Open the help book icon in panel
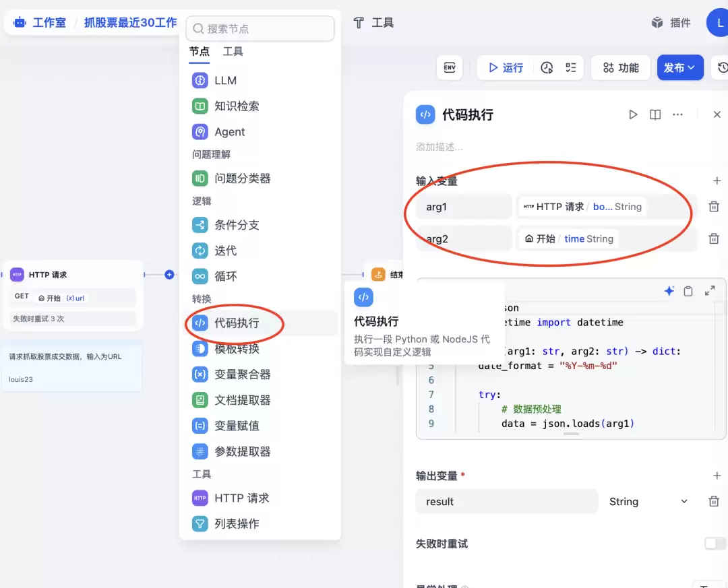 (655, 115)
